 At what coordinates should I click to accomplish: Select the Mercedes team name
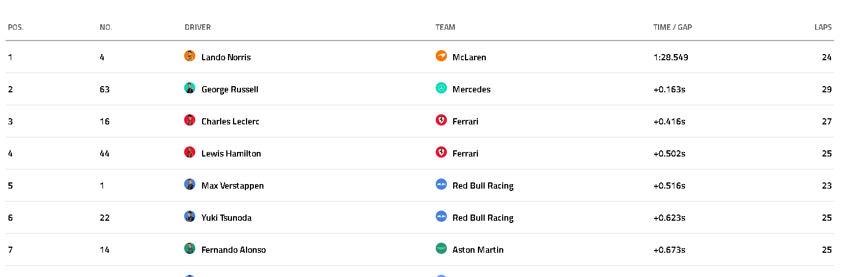[471, 90]
